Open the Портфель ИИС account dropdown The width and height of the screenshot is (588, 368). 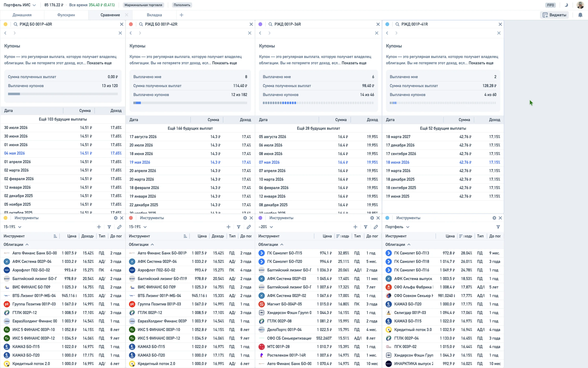(20, 5)
